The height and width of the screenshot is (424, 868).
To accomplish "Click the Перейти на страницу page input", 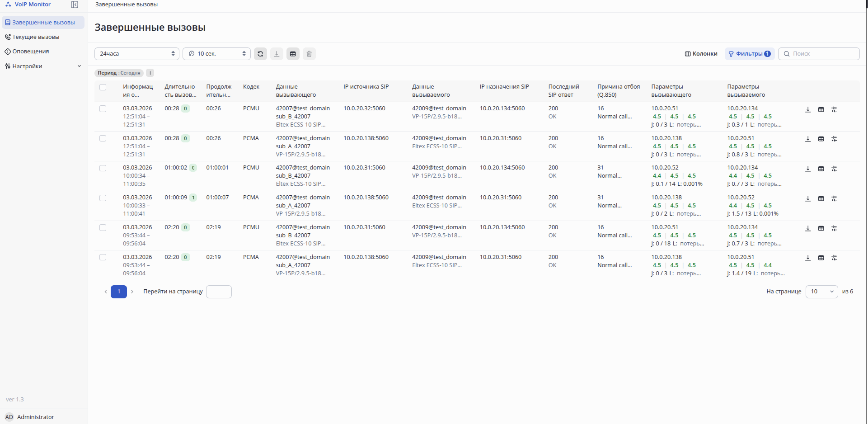I will tap(219, 292).
